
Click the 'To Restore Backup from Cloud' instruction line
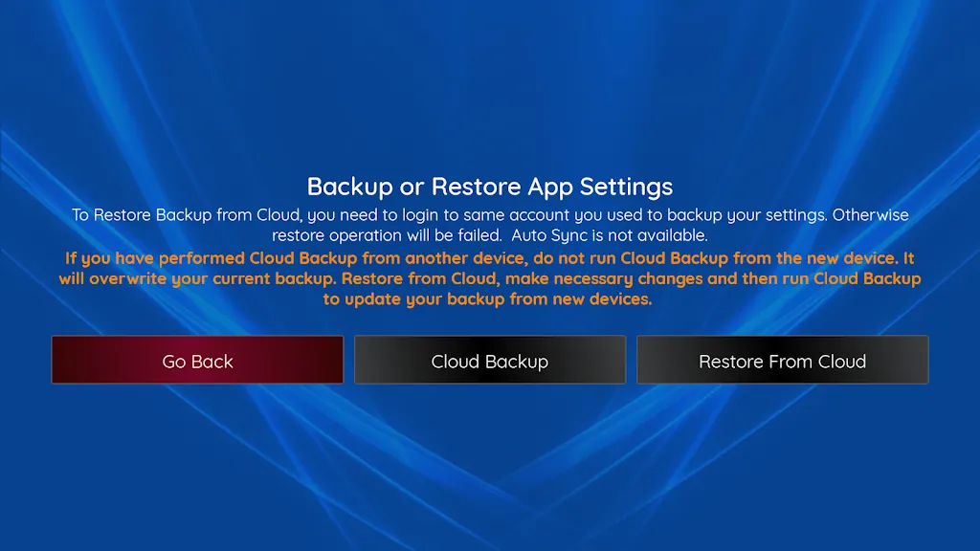[490, 215]
